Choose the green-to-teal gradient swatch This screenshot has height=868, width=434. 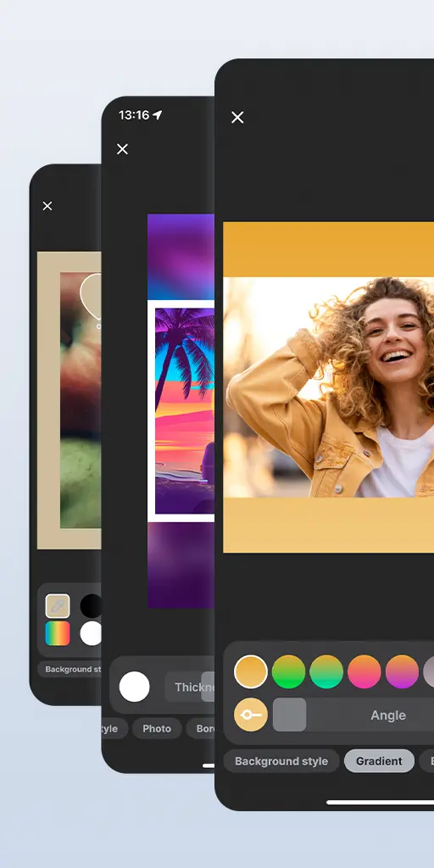tap(326, 671)
